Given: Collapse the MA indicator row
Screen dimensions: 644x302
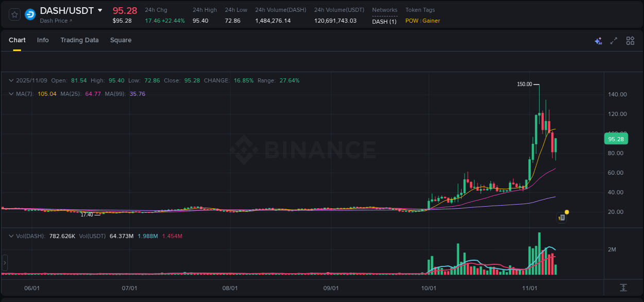Looking at the screenshot, I should (x=11, y=94).
